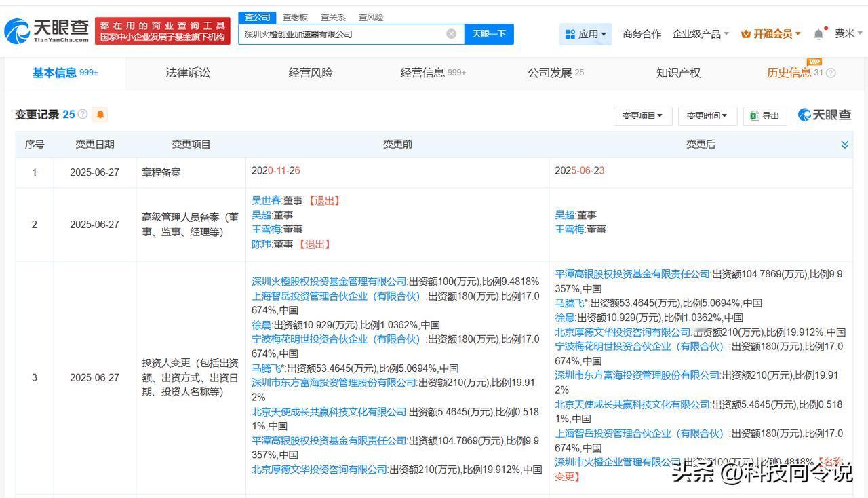
Task: Click the red promotional banner 都在用的商业查询工具
Action: [x=163, y=31]
